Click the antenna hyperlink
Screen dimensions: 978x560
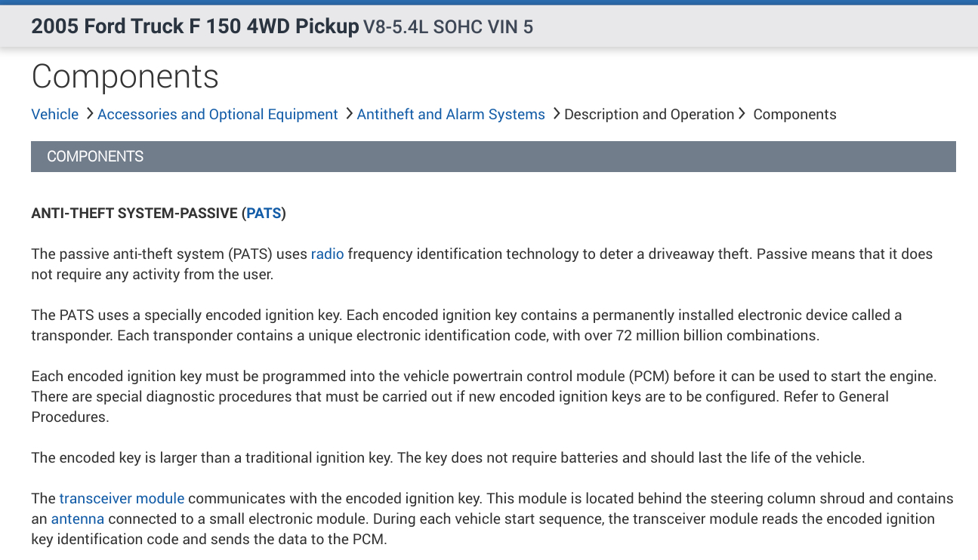(x=77, y=518)
